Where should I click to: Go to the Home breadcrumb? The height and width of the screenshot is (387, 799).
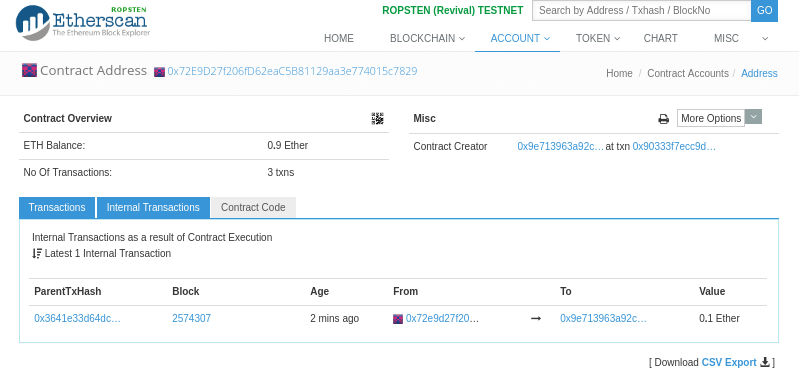point(619,73)
